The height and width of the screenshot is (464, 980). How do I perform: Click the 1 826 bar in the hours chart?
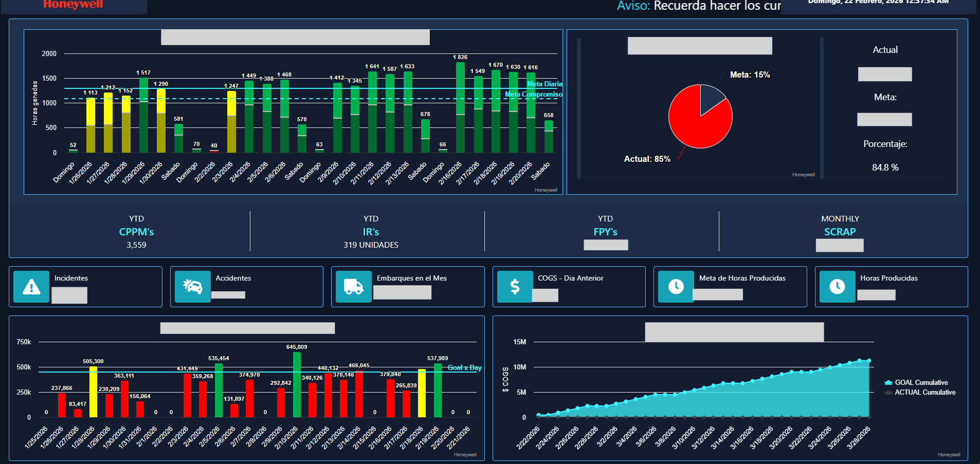tap(460, 108)
